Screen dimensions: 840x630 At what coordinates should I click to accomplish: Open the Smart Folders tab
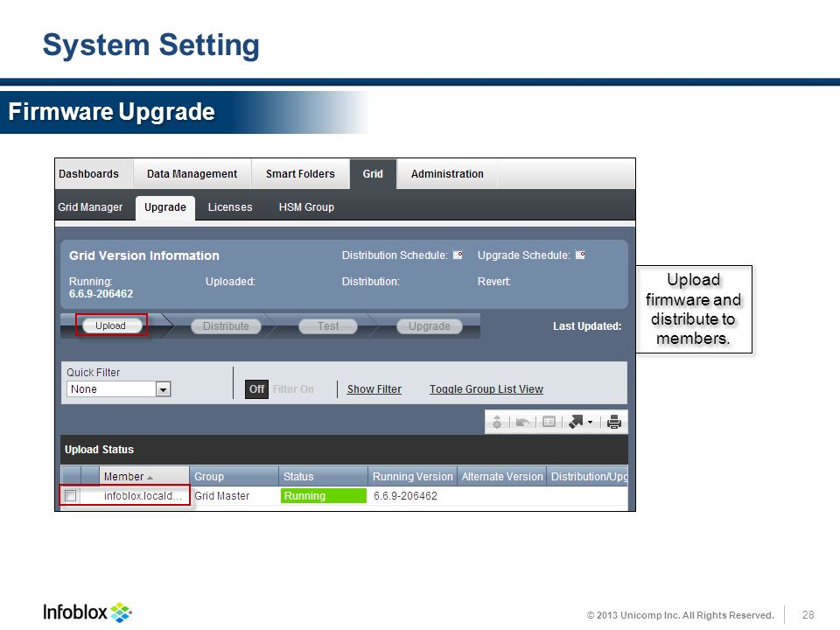click(x=300, y=174)
